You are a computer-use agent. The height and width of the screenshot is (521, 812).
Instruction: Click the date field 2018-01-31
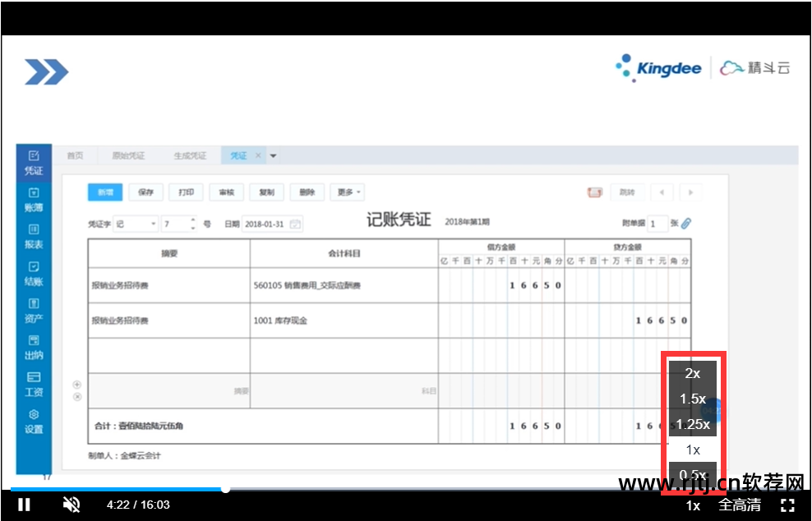pyautogui.click(x=272, y=224)
